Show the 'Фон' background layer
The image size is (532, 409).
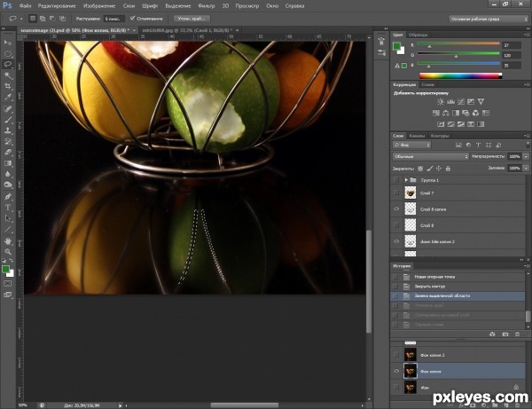click(396, 387)
